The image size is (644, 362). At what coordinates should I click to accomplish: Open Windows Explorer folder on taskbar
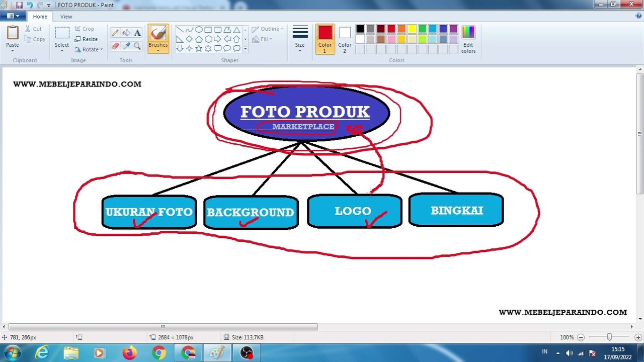71,353
